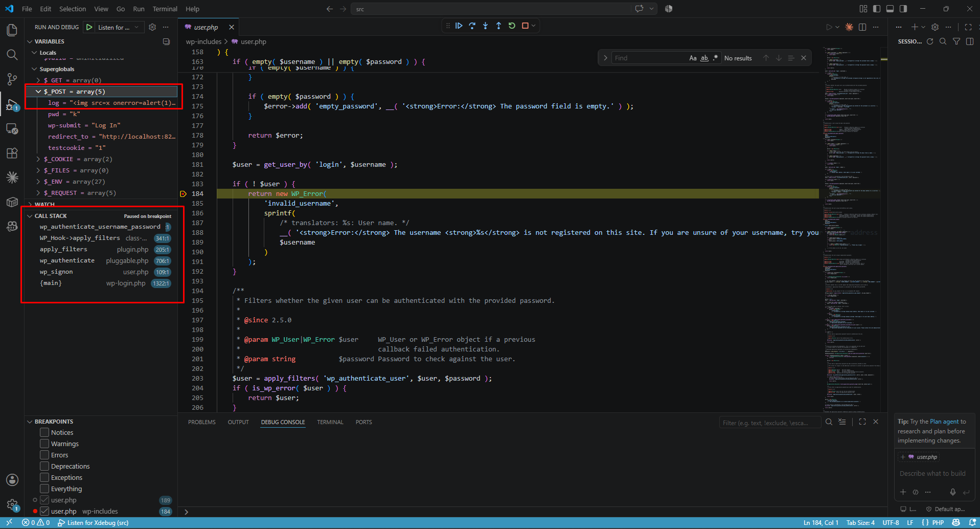Toggle Use Regular Expression in Find widget
This screenshot has width=980, height=529.
715,58
